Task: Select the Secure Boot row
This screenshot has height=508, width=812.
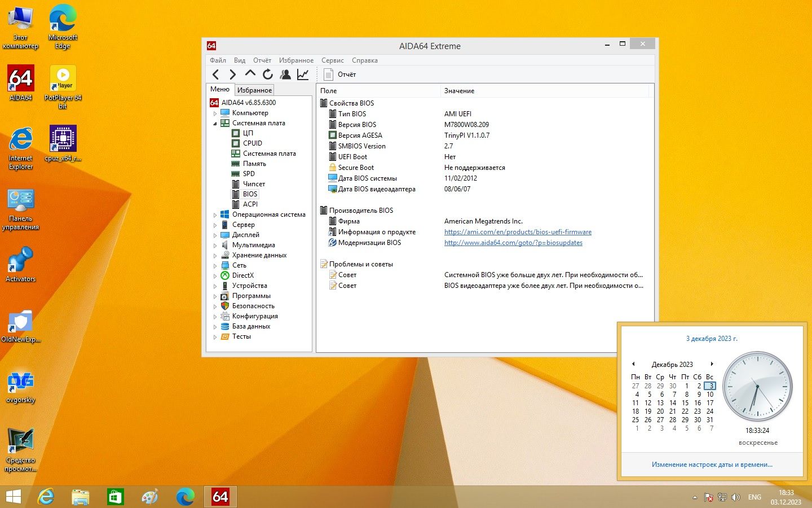Action: pos(485,168)
